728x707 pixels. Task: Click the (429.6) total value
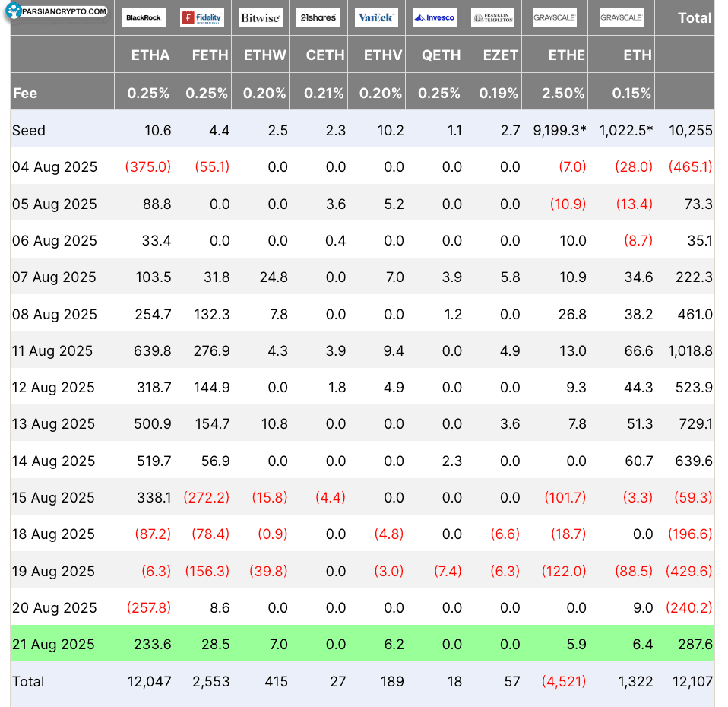(x=689, y=572)
